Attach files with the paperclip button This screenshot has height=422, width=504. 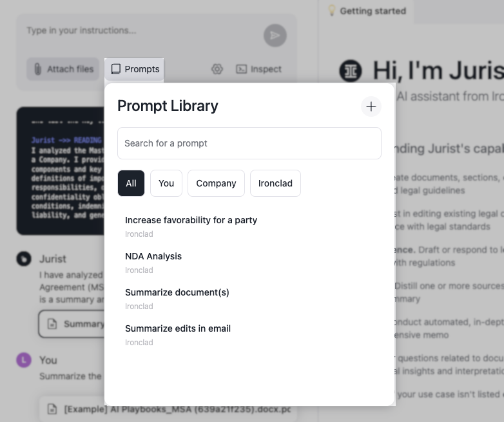coord(63,69)
